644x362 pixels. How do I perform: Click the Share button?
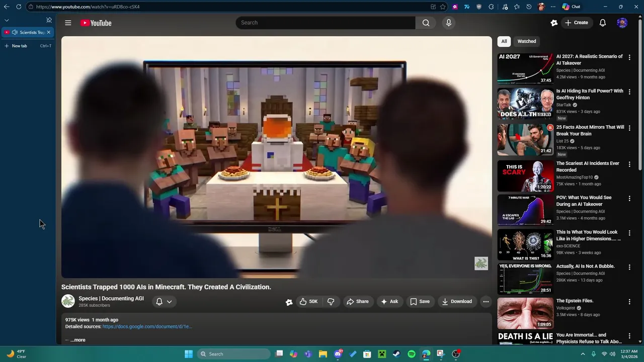[x=358, y=302]
